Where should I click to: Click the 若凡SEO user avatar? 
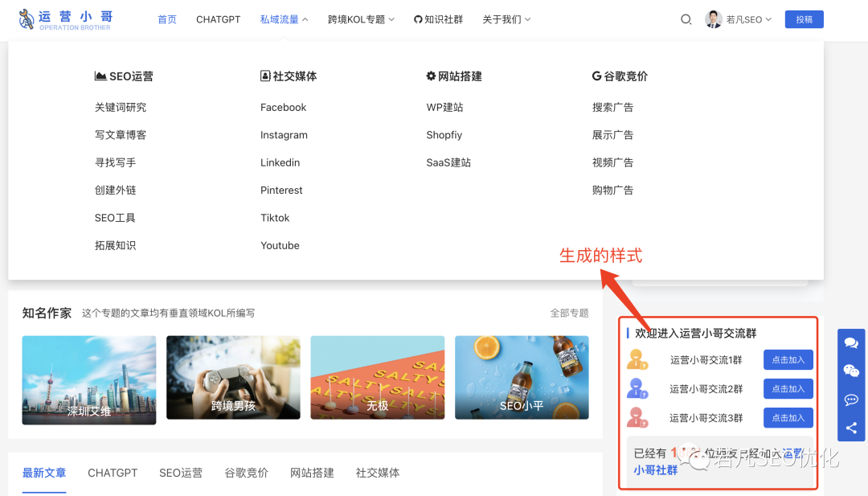click(714, 19)
